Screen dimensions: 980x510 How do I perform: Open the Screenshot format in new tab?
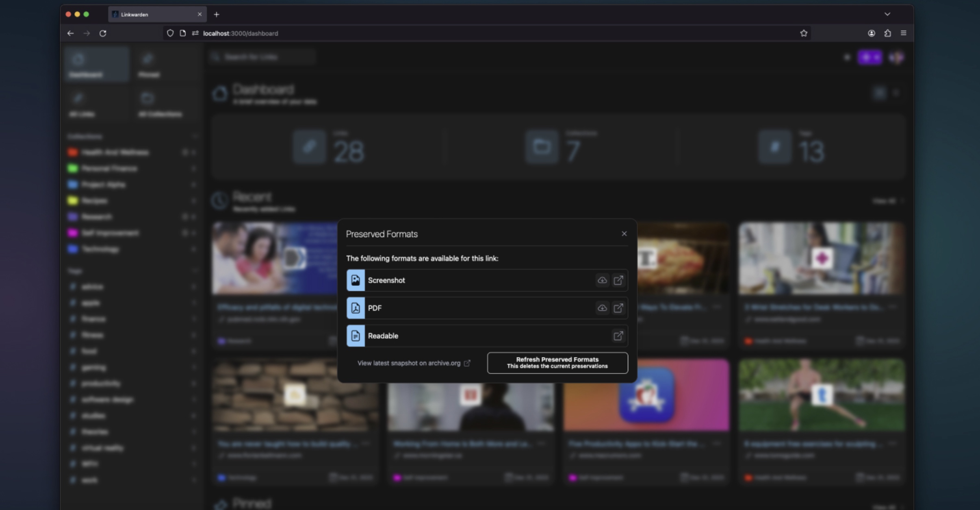coord(618,280)
